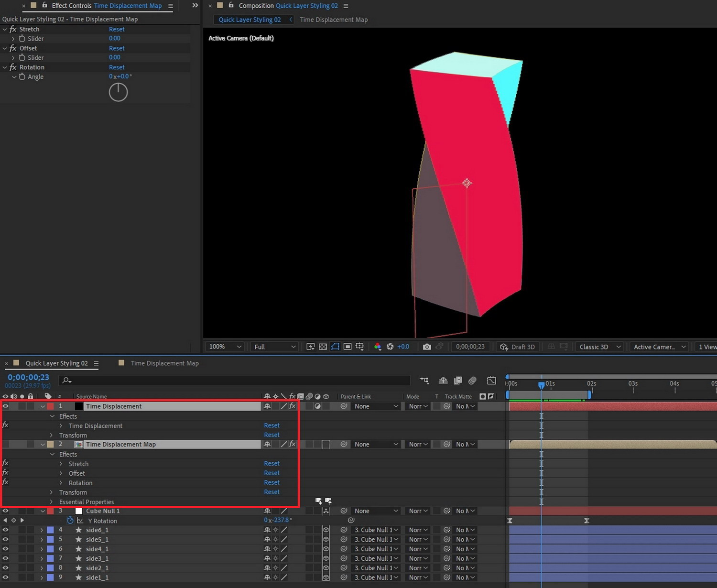Enable motion blur for the timeline
The height and width of the screenshot is (588, 717).
(472, 381)
